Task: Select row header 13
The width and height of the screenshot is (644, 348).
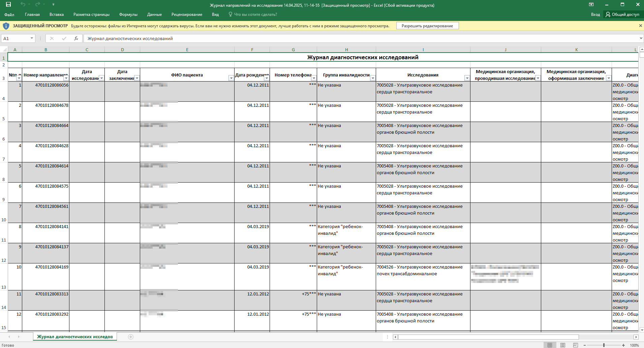Action: pos(4,277)
